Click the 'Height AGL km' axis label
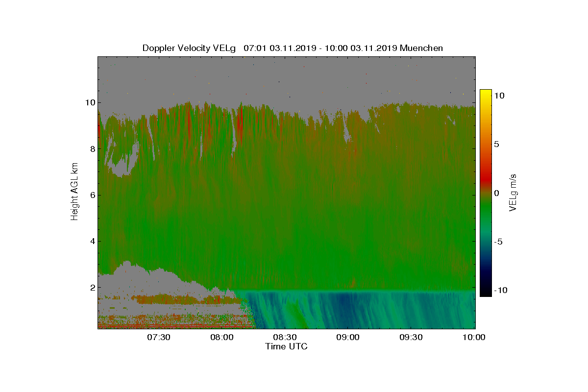This screenshot has width=588, height=392. [75, 192]
